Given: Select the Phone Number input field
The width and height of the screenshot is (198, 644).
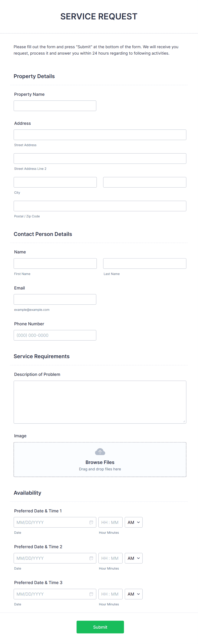Looking at the screenshot, I should click(x=55, y=335).
